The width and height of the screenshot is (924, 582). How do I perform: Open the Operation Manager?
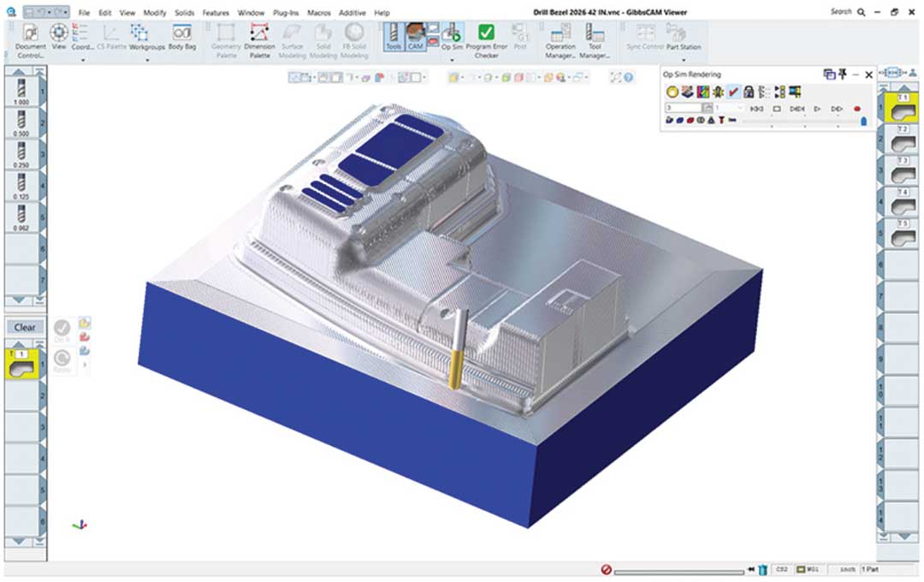(561, 38)
